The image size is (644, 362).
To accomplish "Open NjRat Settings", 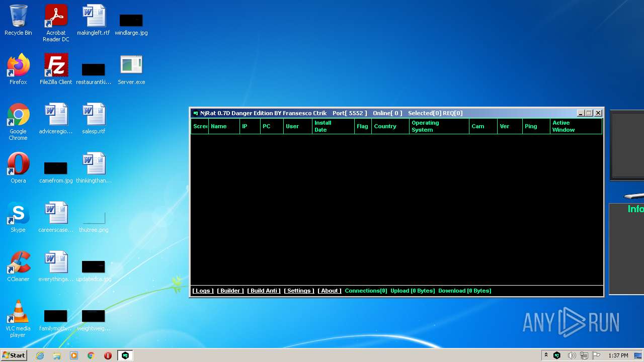I will click(x=299, y=291).
